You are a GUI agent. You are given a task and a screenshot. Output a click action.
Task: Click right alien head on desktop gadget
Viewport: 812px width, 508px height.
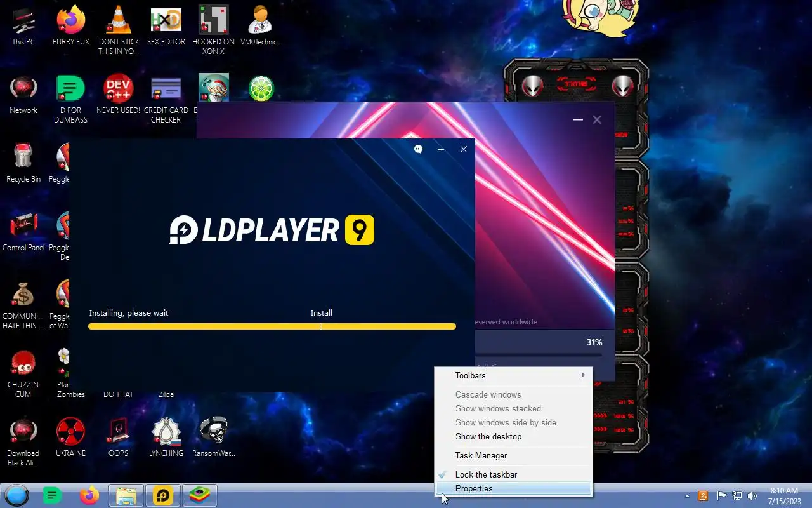pyautogui.click(x=623, y=86)
